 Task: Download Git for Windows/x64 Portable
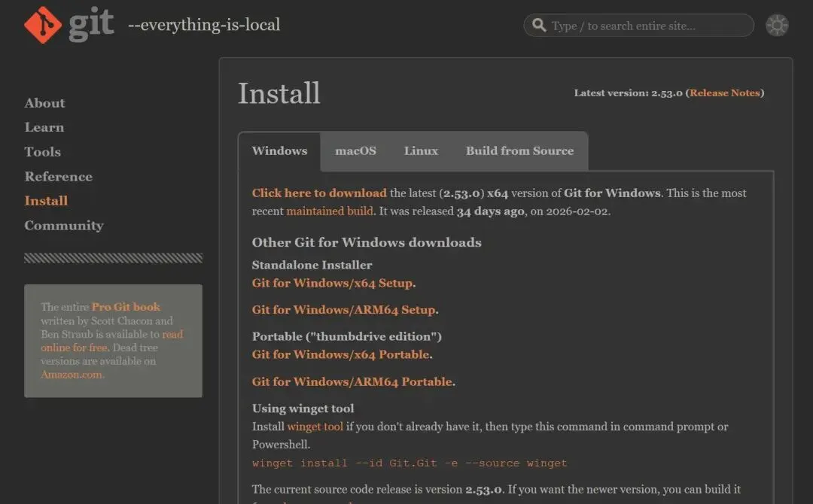343,355
